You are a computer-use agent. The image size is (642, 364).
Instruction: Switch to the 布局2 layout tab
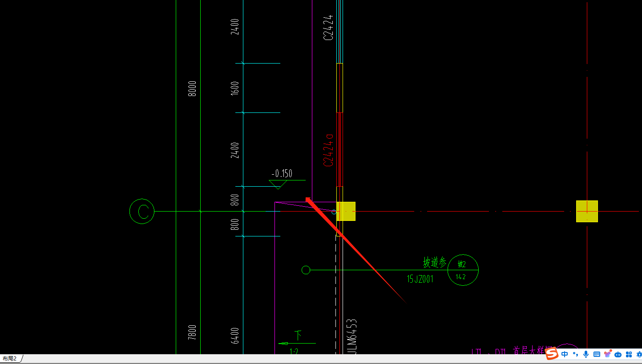(x=10, y=359)
